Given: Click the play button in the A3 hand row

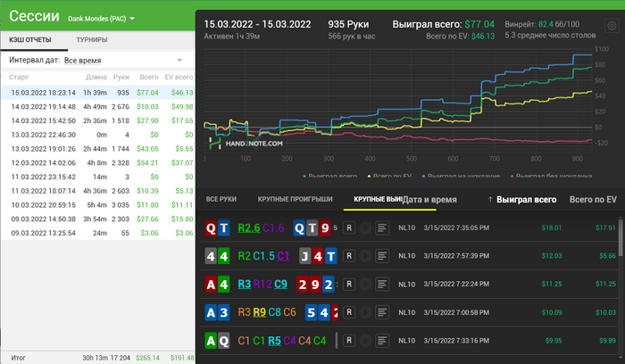Looking at the screenshot, I should pos(365,312).
